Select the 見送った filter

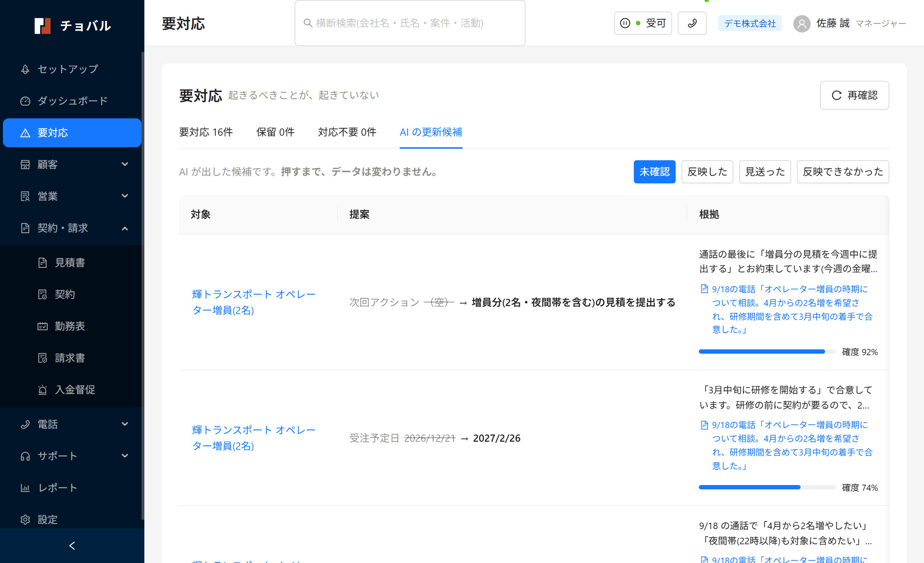tap(765, 172)
